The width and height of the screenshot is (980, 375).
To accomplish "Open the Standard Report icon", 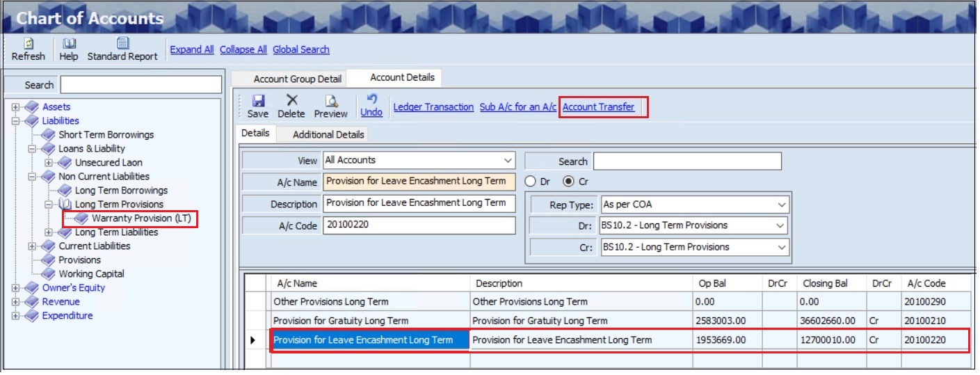I will coord(122,44).
